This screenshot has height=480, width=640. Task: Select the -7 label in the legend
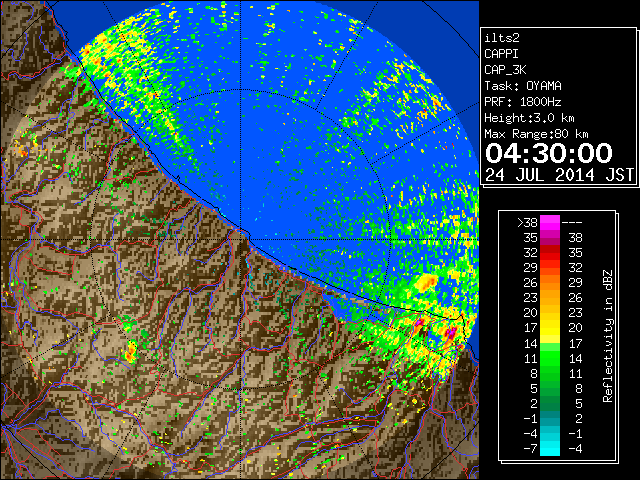530,449
